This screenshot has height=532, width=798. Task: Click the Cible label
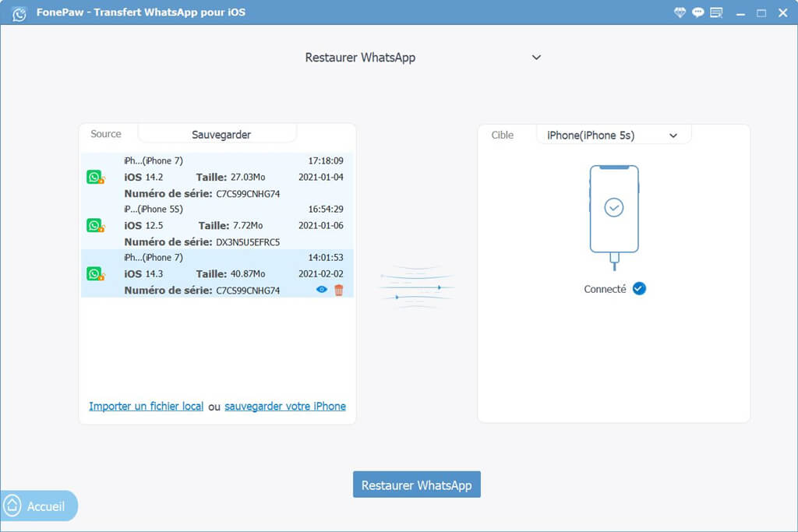tap(503, 136)
